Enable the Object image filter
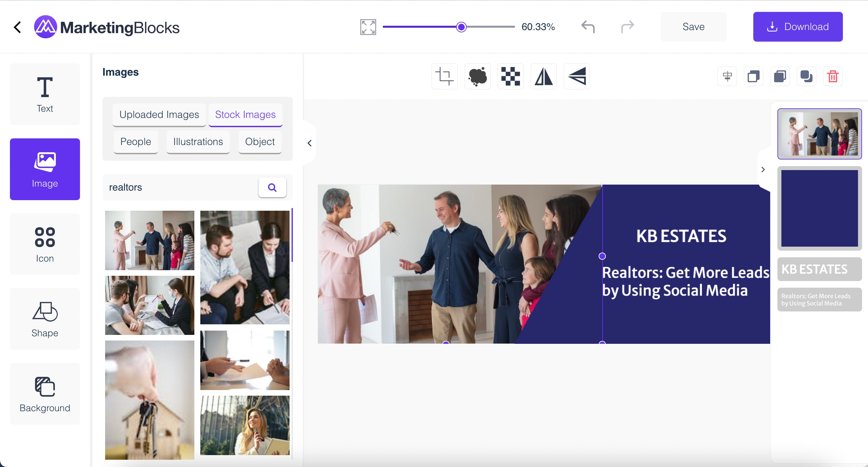The height and width of the screenshot is (467, 868). pos(259,142)
